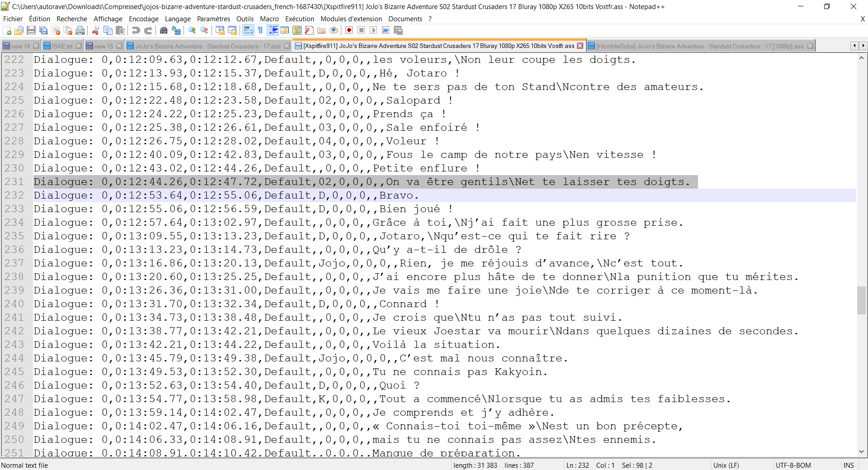Close the document with menu bar X
The height and width of the screenshot is (470, 868).
pos(863,19)
